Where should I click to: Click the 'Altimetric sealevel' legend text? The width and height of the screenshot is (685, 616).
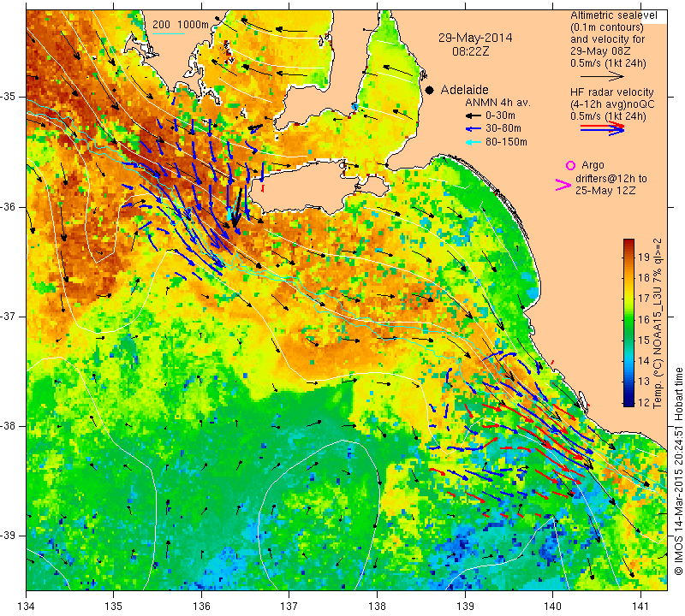click(x=614, y=15)
